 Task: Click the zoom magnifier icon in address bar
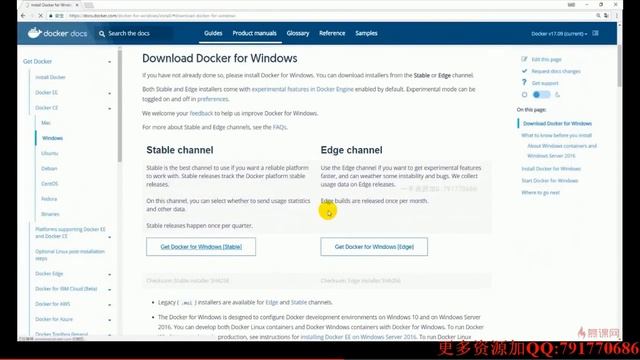[598, 16]
